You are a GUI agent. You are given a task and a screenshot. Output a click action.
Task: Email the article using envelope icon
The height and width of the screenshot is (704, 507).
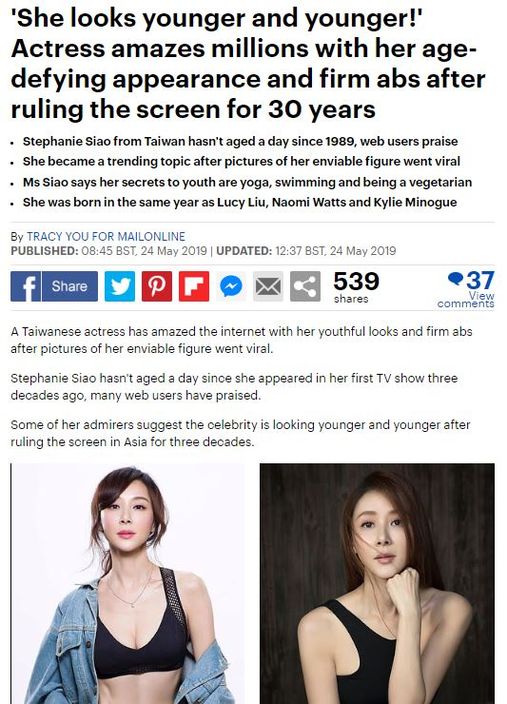268,286
